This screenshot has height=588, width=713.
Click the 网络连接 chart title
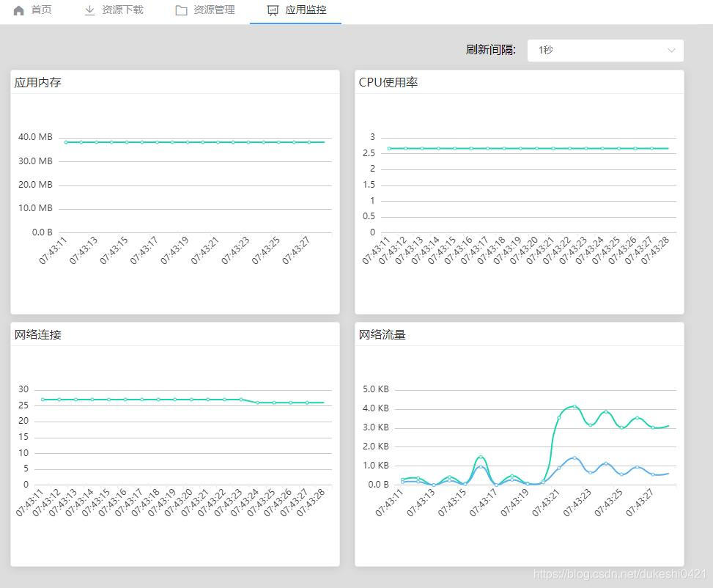[38, 334]
